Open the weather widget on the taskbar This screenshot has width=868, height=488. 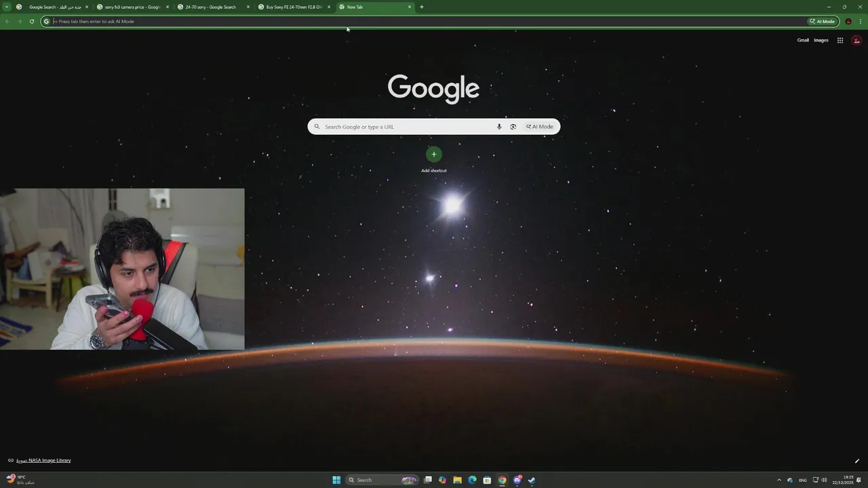tap(20, 480)
